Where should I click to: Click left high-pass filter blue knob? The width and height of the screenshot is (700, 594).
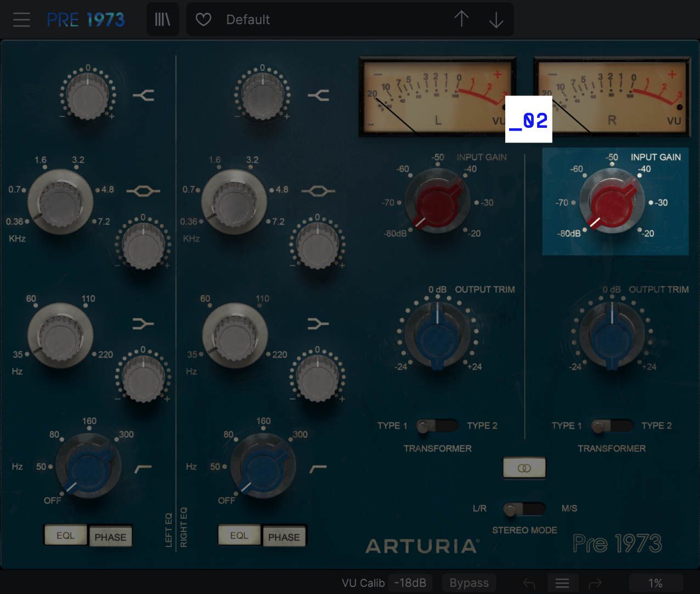(88, 466)
